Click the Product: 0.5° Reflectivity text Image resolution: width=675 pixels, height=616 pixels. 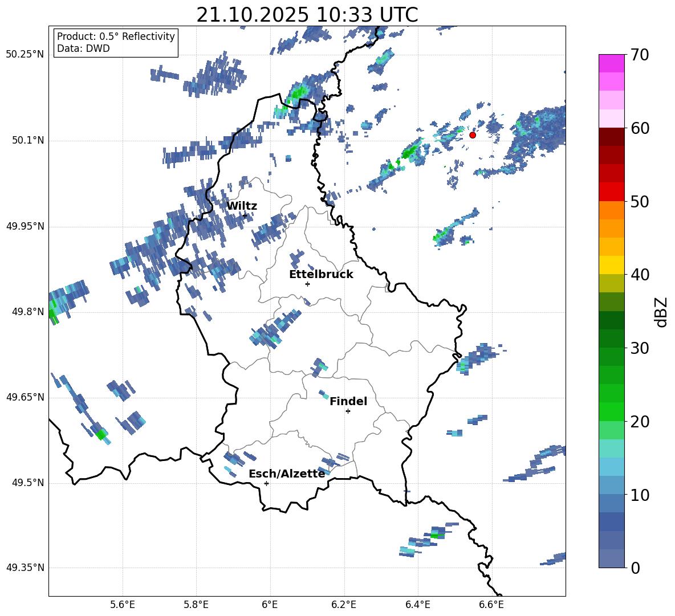(116, 36)
